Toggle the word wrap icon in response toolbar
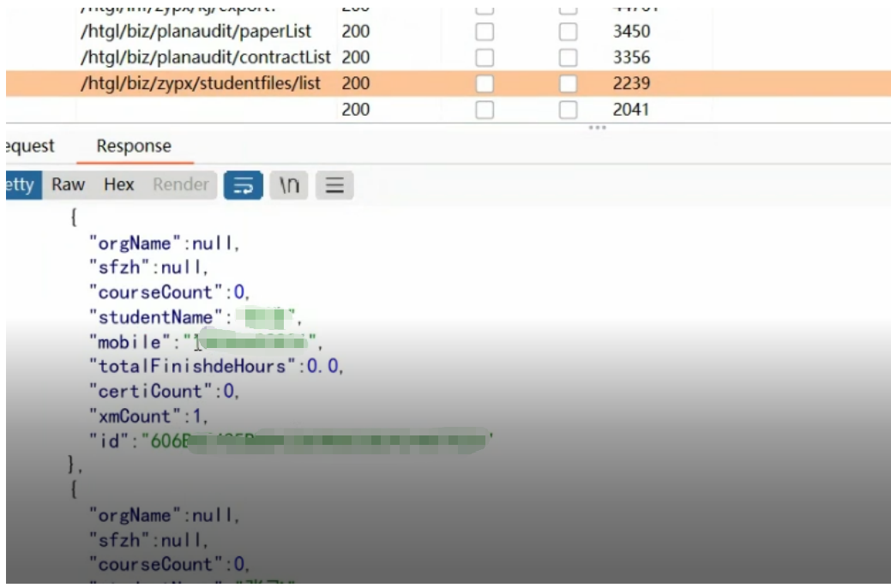 (x=243, y=185)
